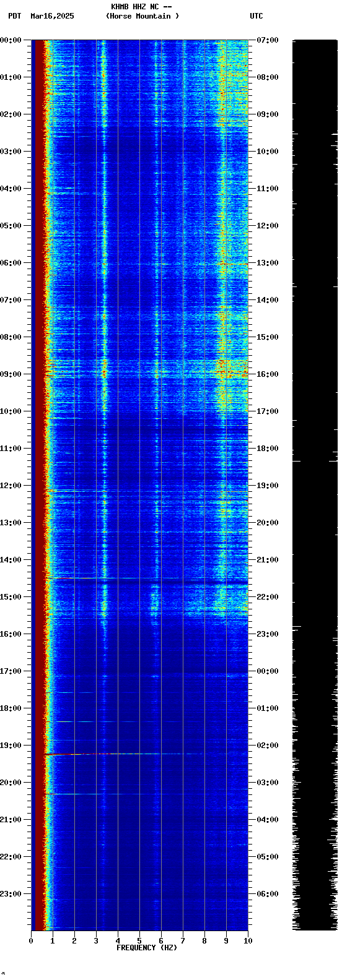The image size is (342, 980).
Task: Click the 17:00 UTC time label
Action: point(268,411)
